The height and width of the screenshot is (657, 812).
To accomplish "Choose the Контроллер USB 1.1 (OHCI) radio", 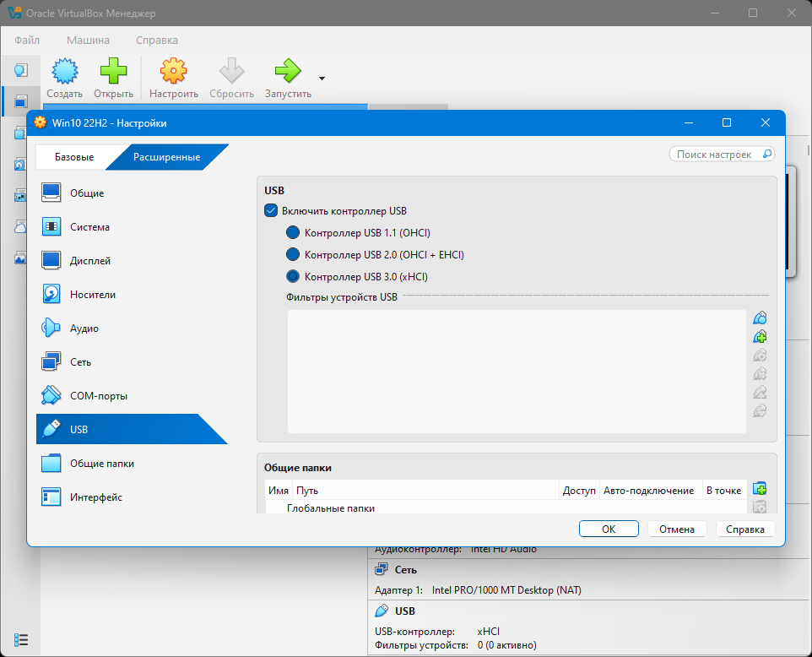I will coord(293,232).
